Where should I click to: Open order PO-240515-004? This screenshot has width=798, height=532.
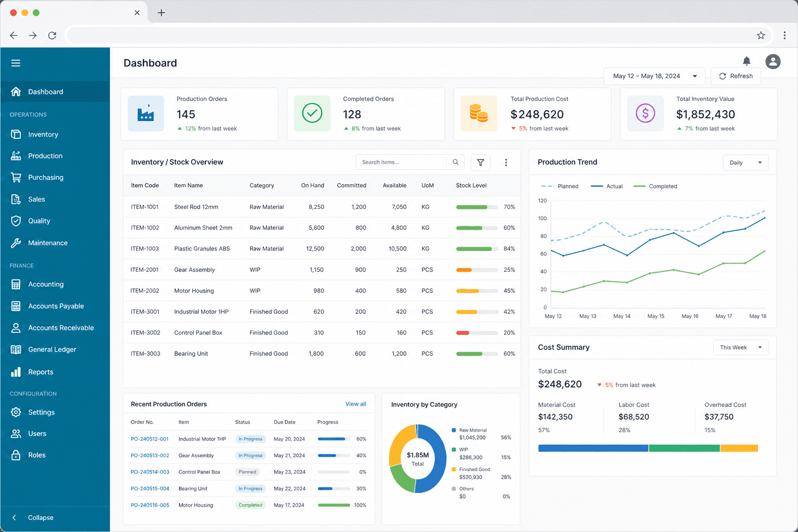click(x=150, y=489)
